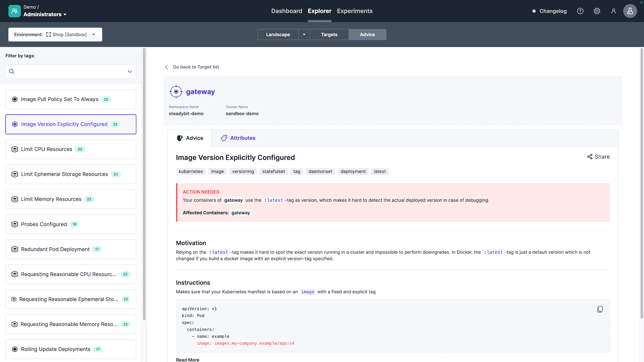Open the help question mark icon
Image resolution: width=644 pixels, height=362 pixels.
580,11
